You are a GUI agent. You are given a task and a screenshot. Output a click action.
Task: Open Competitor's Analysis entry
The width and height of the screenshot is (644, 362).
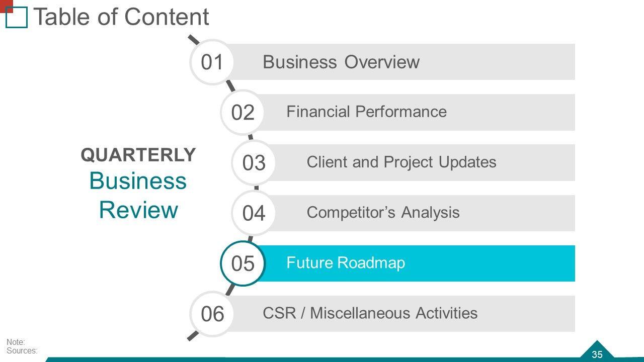pos(383,212)
